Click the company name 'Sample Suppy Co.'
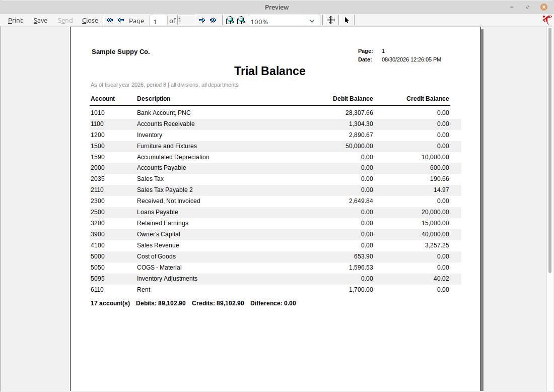554x392 pixels. (121, 51)
